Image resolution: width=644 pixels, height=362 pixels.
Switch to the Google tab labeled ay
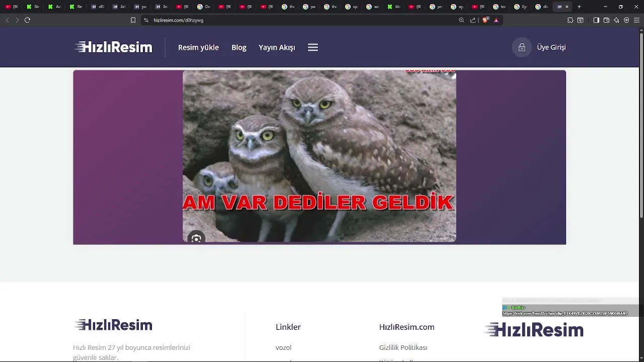pyautogui.click(x=458, y=7)
